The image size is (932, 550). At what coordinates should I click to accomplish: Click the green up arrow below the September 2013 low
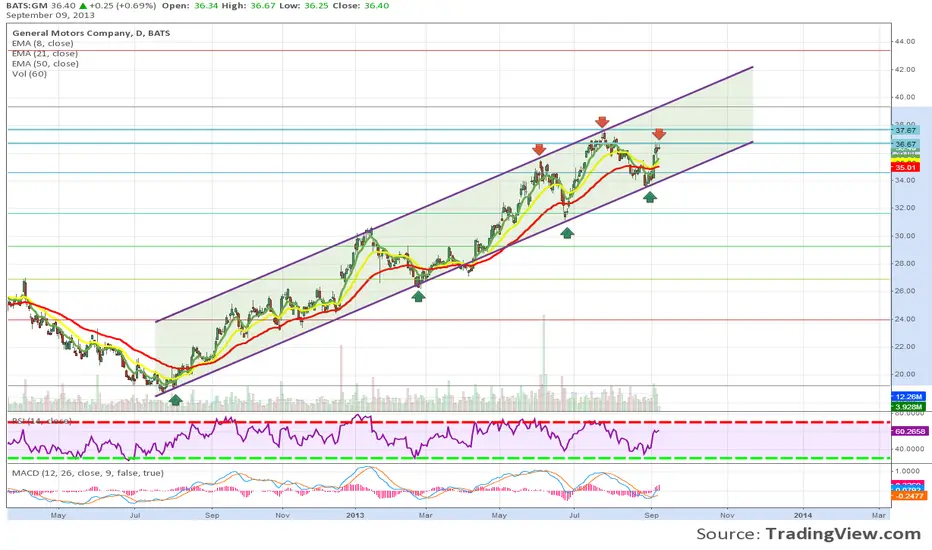point(650,196)
